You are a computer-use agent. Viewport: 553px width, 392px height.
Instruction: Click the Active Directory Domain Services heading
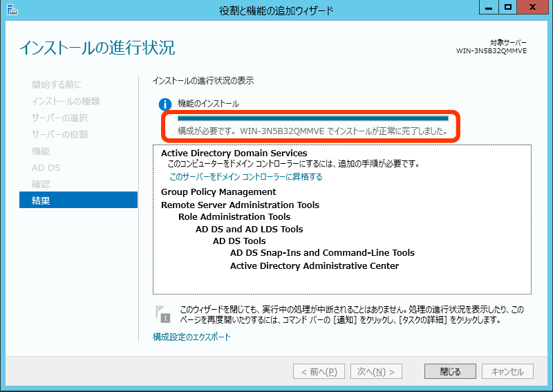point(234,153)
